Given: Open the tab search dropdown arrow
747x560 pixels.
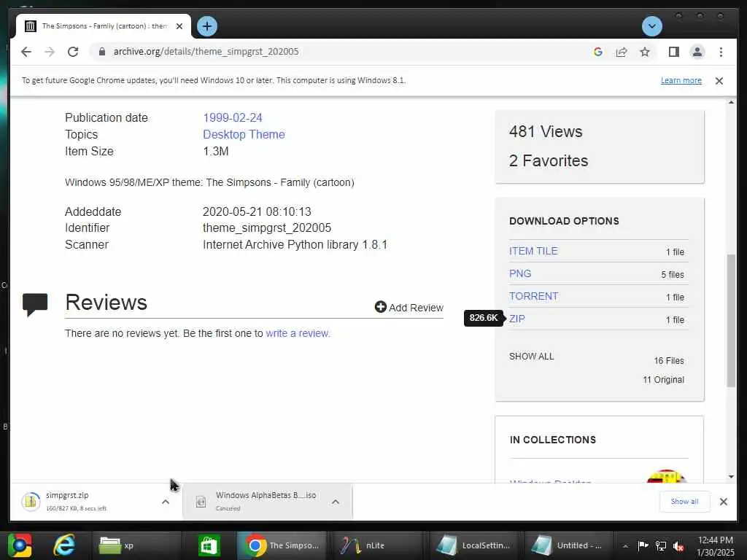Looking at the screenshot, I should click(651, 26).
